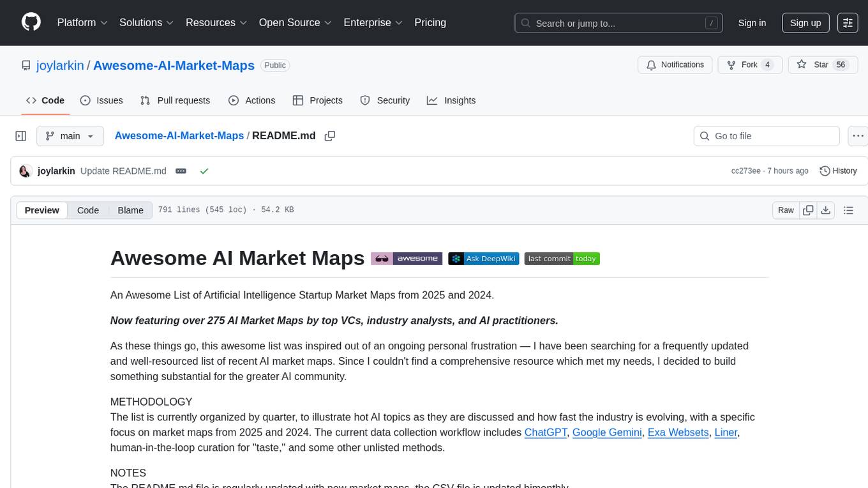Open Awesome-AI-Market-Maps breadcrumb folder link
The width and height of the screenshot is (868, 488).
(179, 135)
